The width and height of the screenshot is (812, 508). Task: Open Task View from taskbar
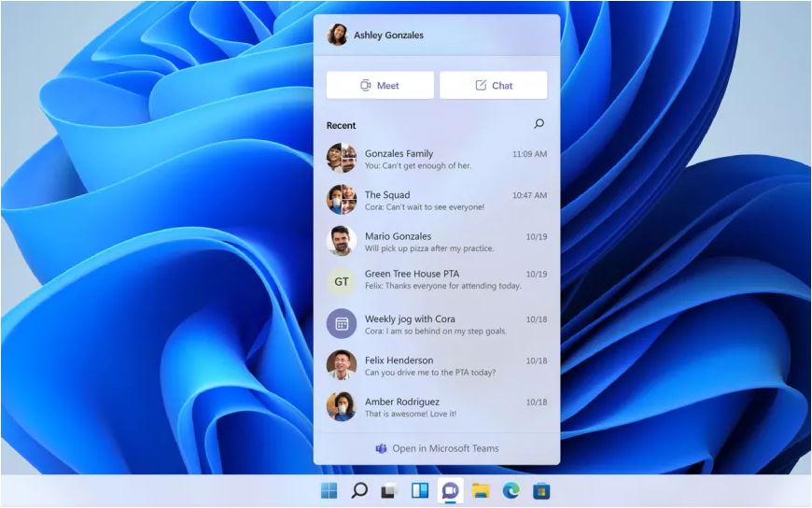point(389,490)
